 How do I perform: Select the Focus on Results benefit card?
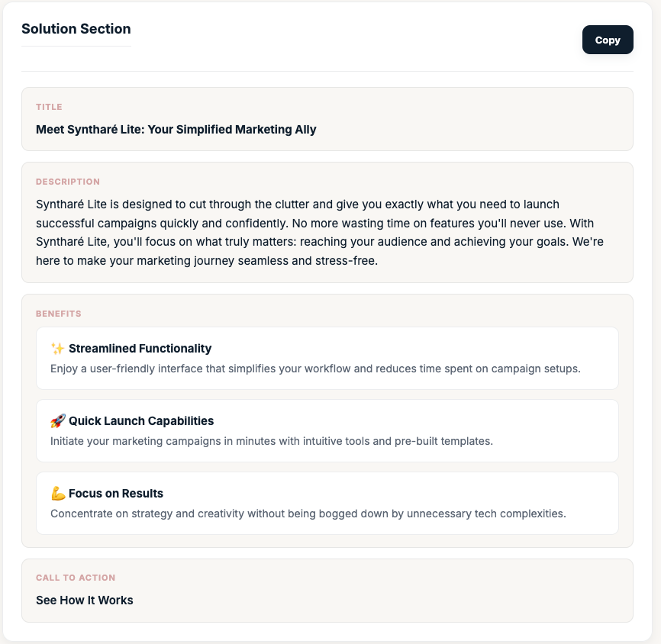327,503
